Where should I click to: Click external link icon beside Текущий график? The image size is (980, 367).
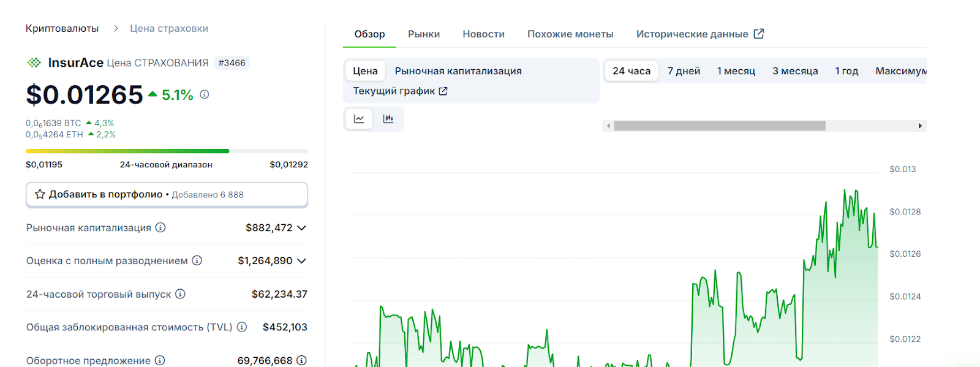[443, 91]
